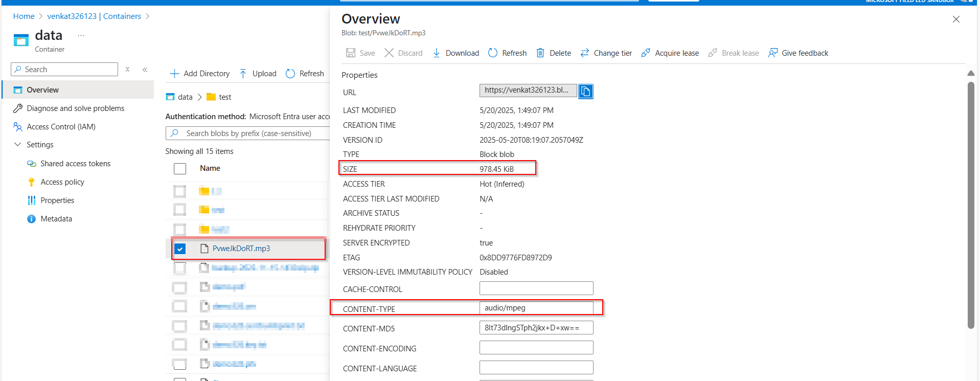Open Diagnose and solve problems

[76, 108]
